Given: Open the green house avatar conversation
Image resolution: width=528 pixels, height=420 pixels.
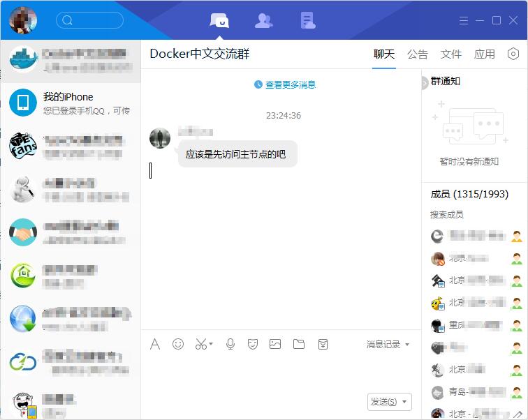Looking at the screenshot, I should click(71, 276).
